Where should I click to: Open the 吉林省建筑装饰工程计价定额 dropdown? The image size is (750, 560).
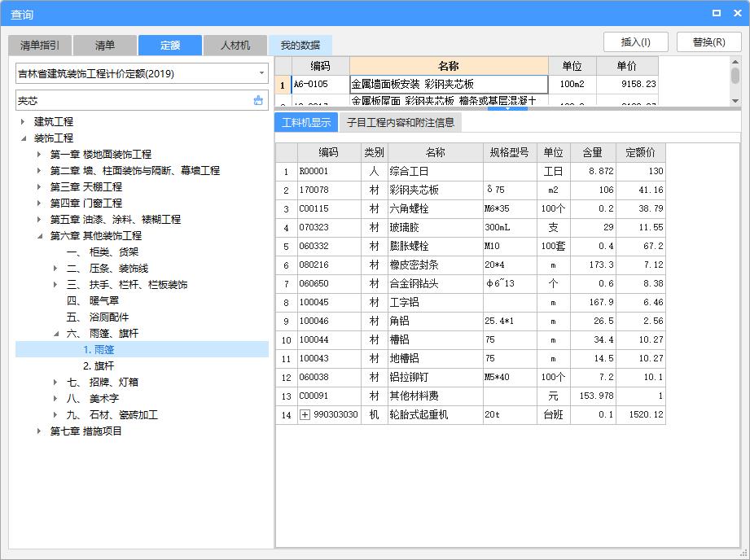coord(261,73)
